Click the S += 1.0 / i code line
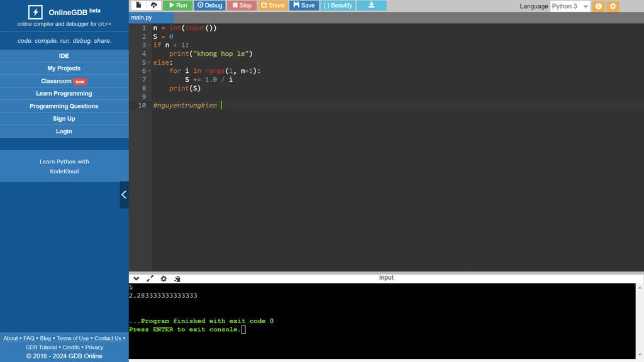644x362 pixels. pyautogui.click(x=209, y=80)
